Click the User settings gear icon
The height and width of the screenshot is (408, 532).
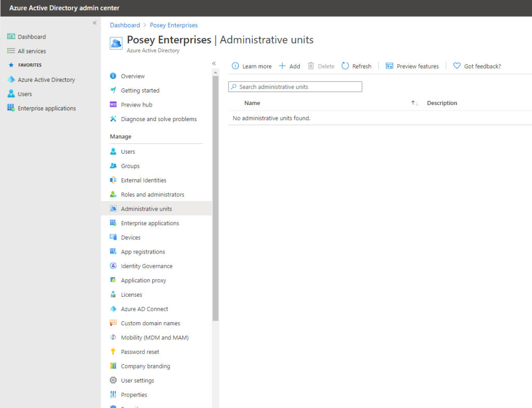[113, 380]
